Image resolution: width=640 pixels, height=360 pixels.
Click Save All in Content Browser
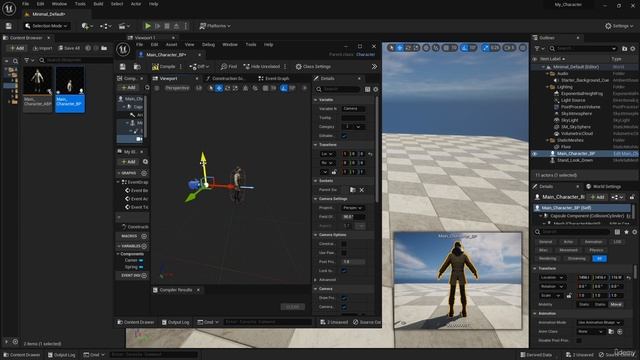[x=69, y=48]
